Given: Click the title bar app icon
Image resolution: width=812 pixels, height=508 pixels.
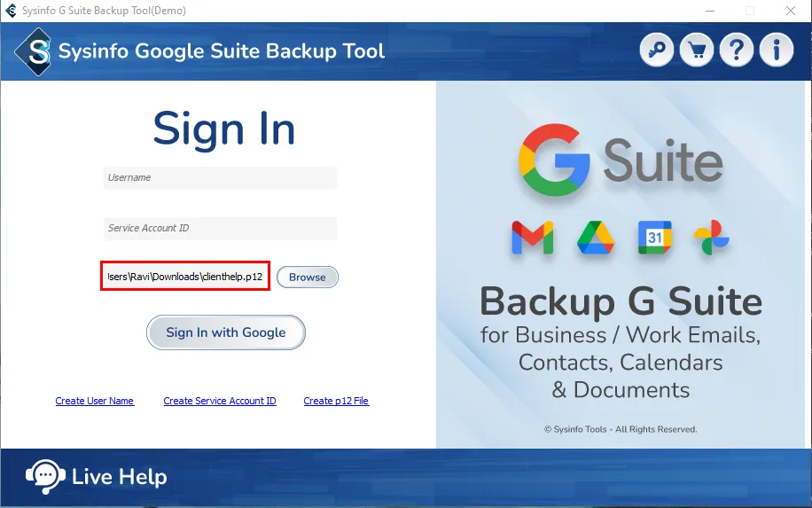Looking at the screenshot, I should (x=11, y=11).
